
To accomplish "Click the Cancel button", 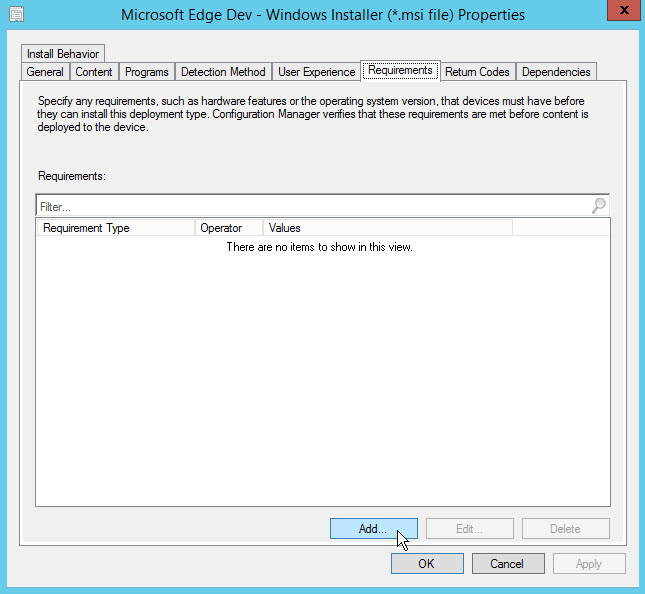I will click(508, 564).
